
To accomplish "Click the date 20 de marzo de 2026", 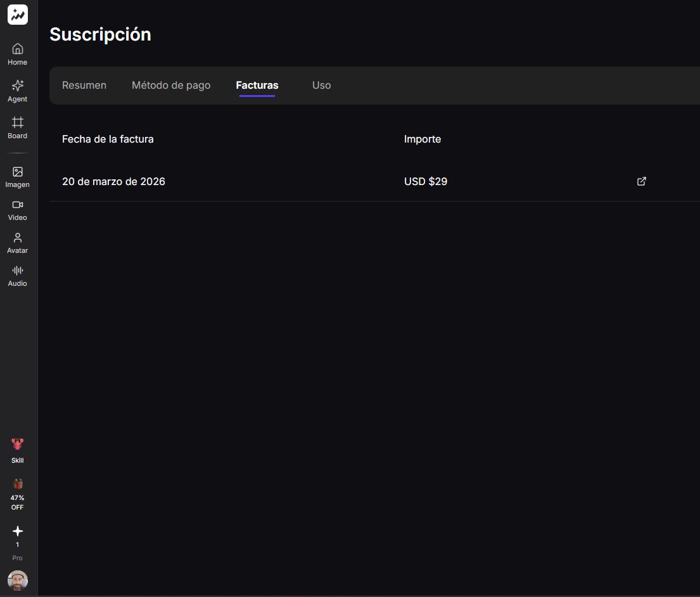I will point(113,181).
